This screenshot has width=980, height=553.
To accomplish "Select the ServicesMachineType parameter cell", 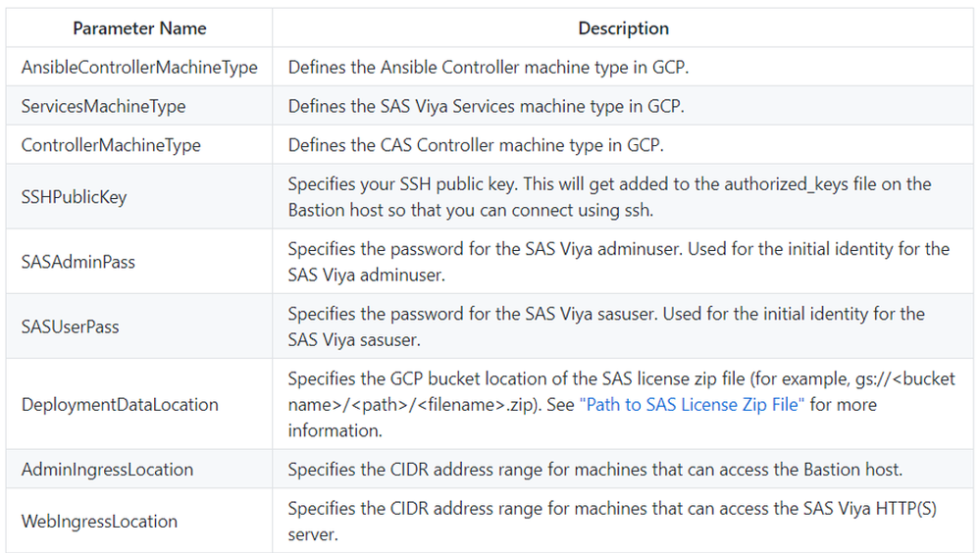I will (103, 106).
